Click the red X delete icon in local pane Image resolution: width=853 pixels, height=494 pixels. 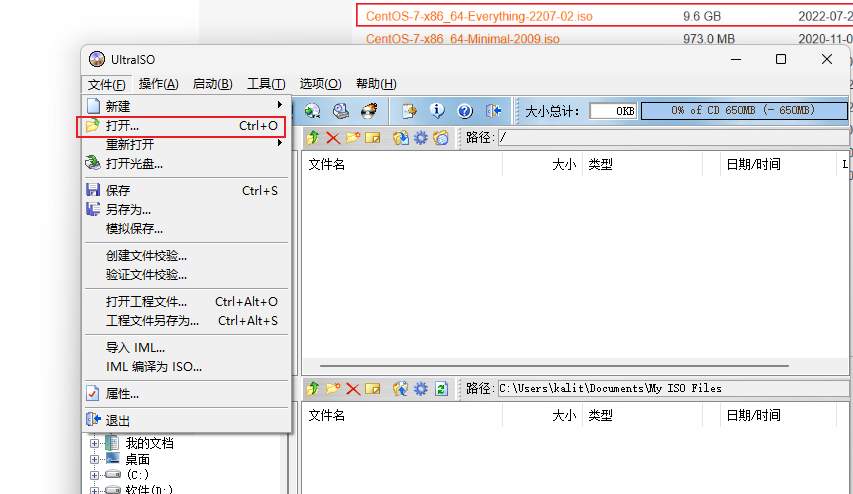pos(353,388)
